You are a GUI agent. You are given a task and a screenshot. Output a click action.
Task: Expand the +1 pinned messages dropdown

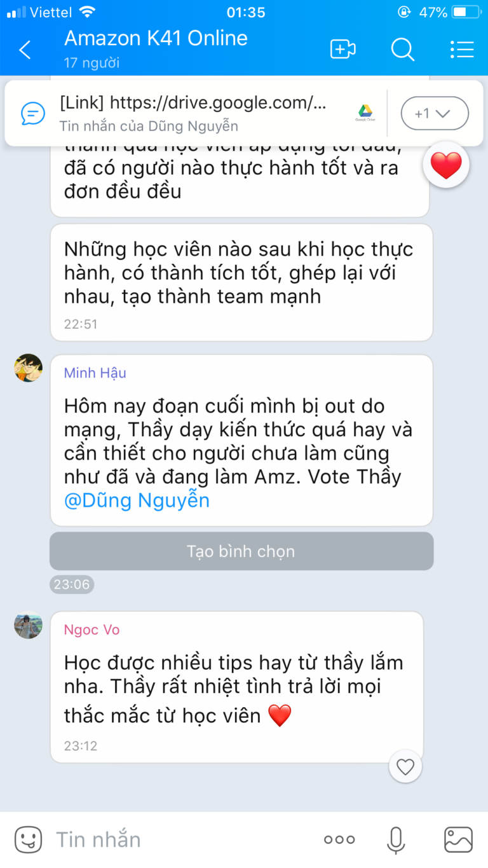click(x=435, y=114)
